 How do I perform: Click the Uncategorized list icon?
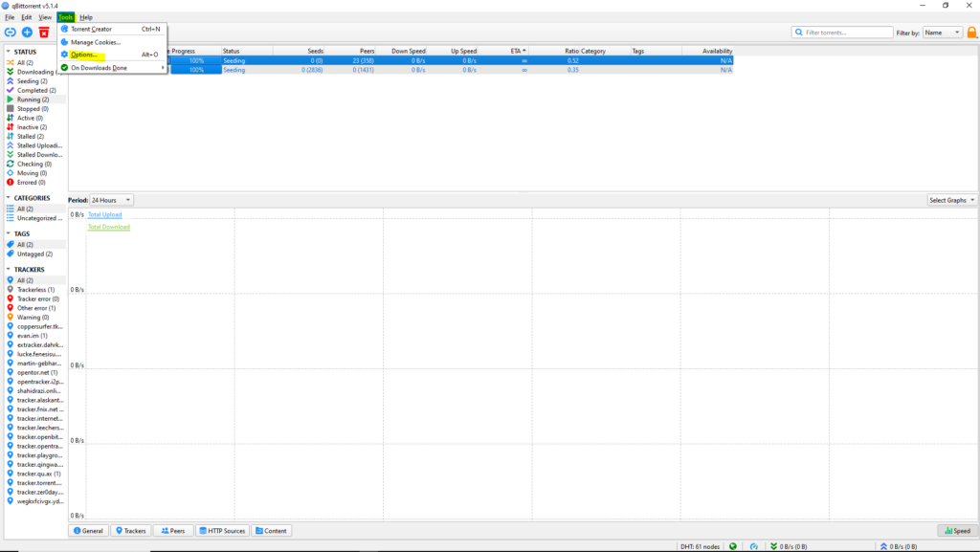pyautogui.click(x=10, y=218)
